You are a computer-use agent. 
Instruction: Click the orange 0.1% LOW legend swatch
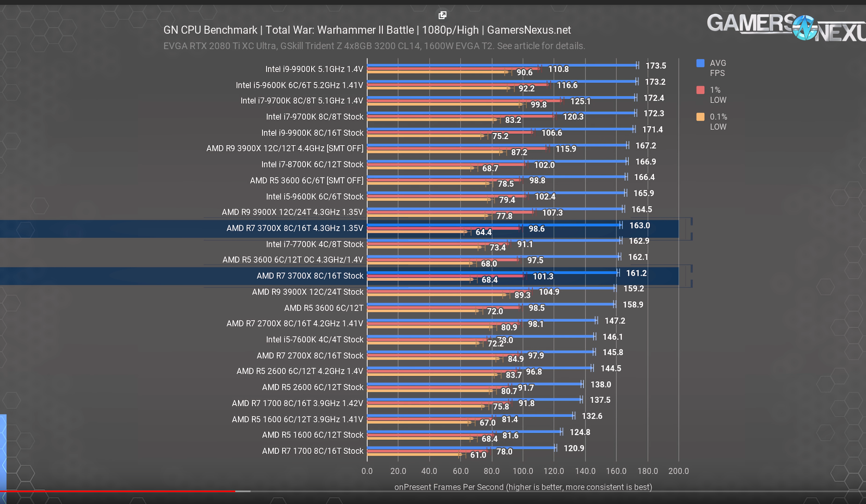(x=700, y=117)
